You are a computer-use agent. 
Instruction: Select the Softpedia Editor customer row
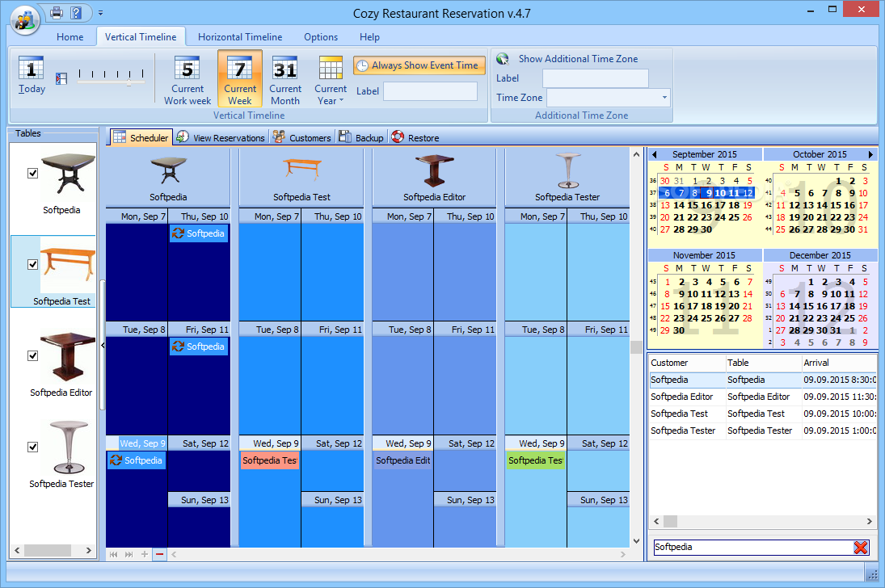[x=763, y=397]
